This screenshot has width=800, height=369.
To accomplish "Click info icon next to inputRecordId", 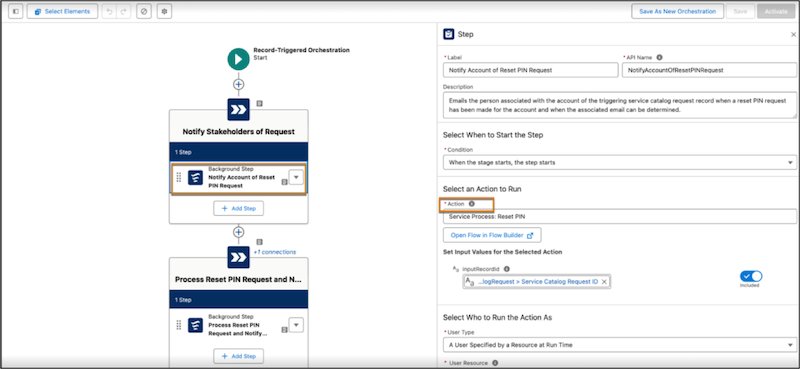I will click(x=507, y=269).
